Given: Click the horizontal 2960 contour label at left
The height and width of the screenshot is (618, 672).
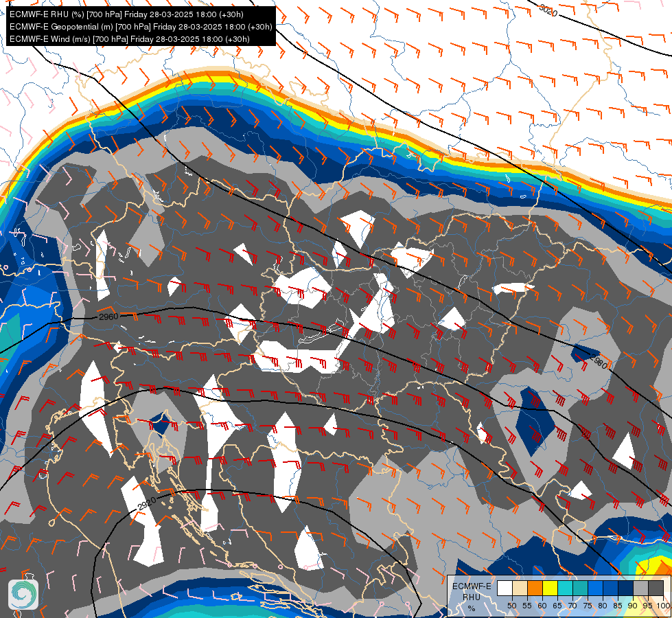Looking at the screenshot, I should tap(108, 317).
